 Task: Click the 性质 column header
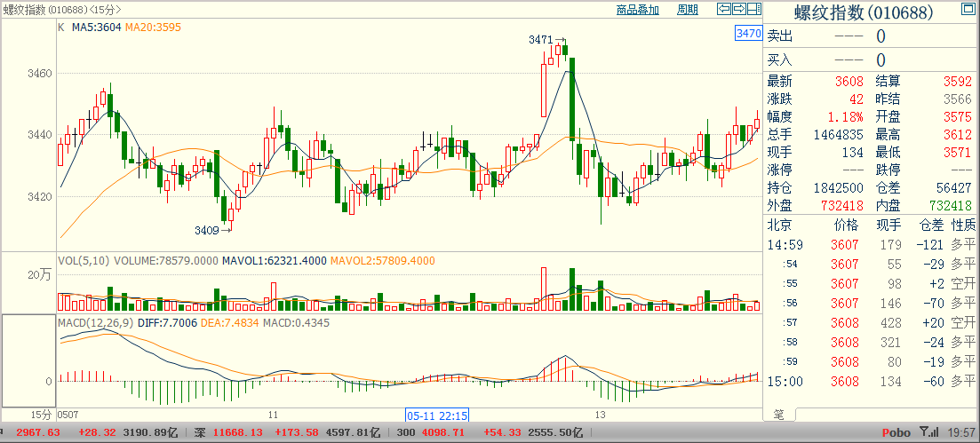pos(963,225)
